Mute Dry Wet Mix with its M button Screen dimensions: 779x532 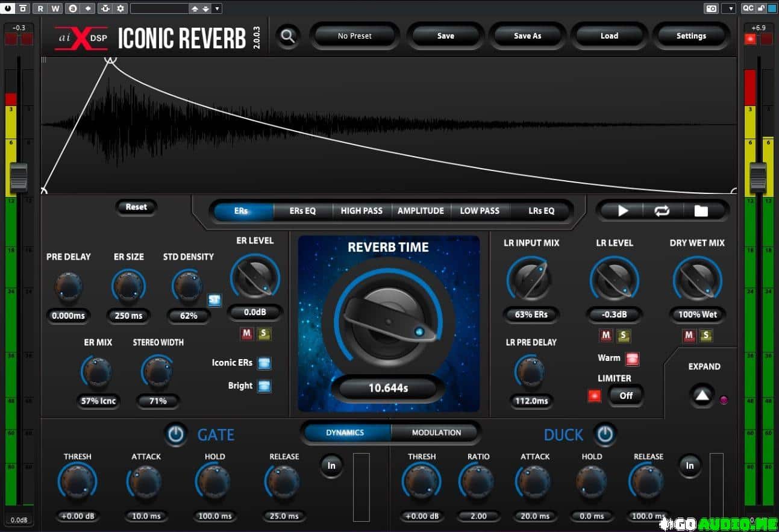point(689,336)
